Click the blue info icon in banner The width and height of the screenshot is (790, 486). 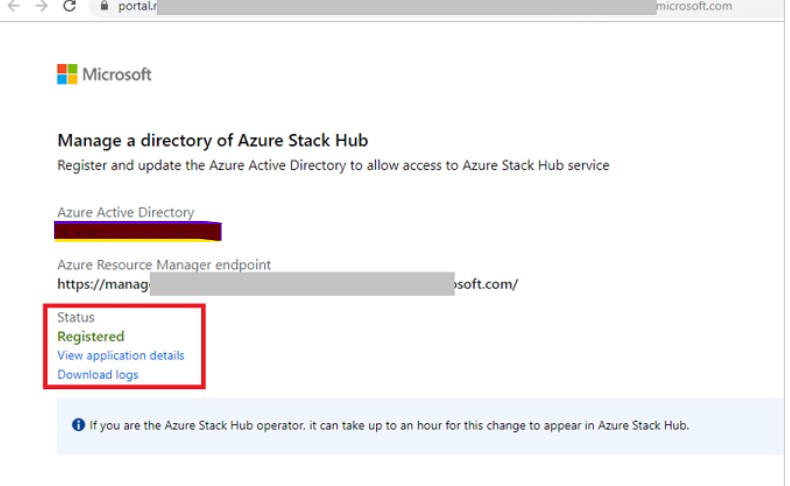tap(78, 425)
